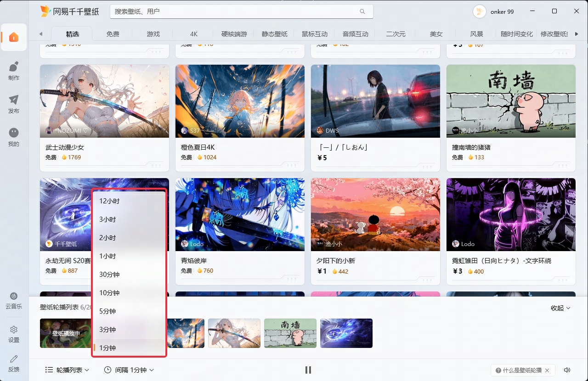Open 设置 settings gear

click(14, 334)
